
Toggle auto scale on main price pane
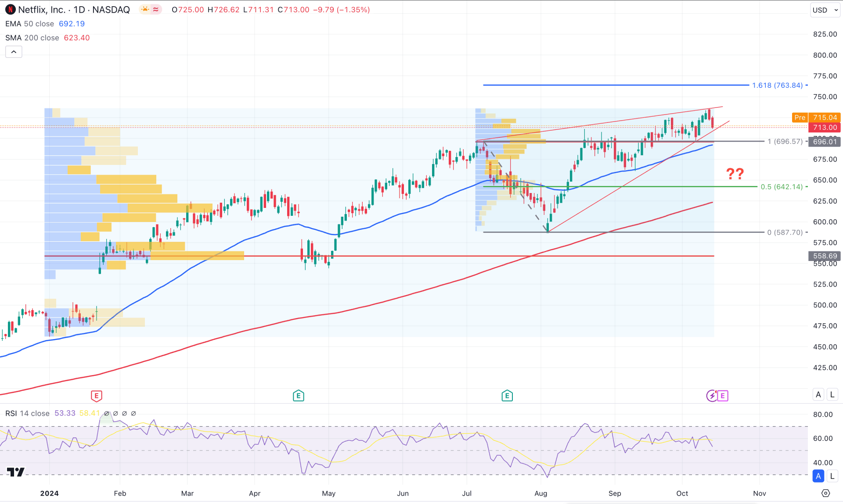(x=818, y=395)
